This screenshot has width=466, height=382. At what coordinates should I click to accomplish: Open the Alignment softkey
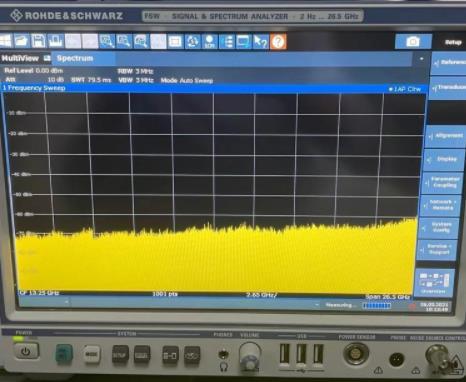point(445,136)
